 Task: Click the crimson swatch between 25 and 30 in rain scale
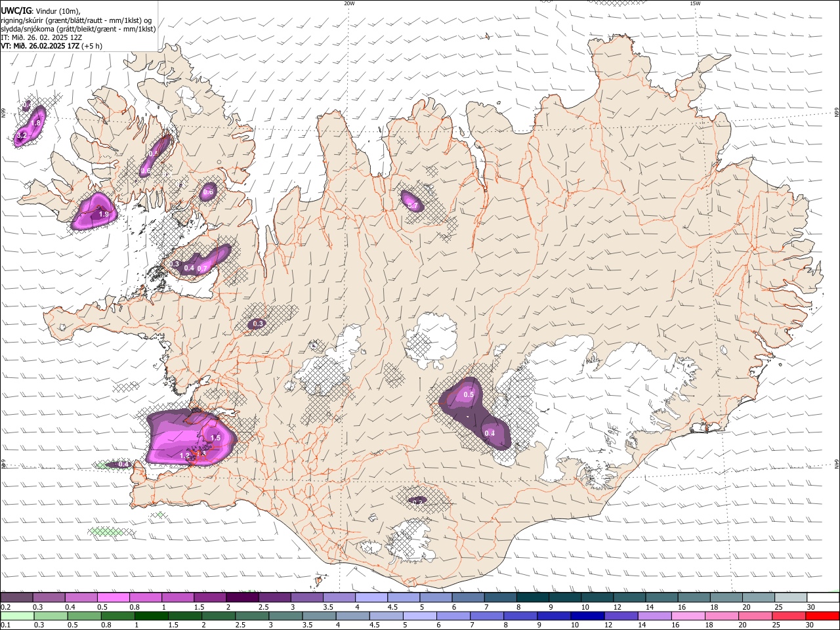(789, 616)
